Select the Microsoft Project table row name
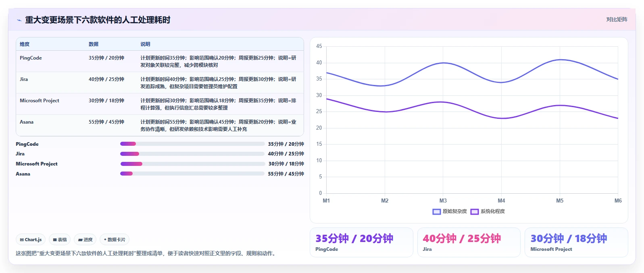The width and height of the screenshot is (644, 273). [40, 101]
